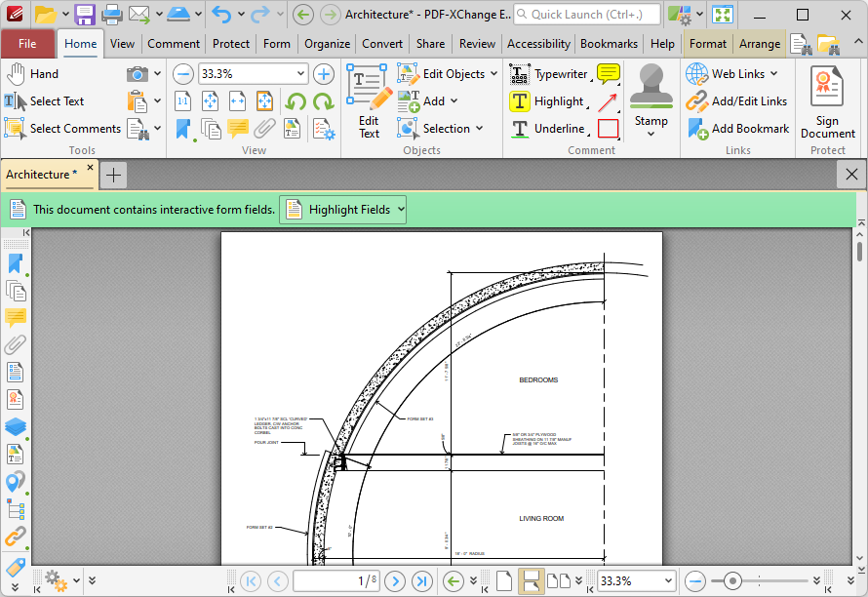The image size is (868, 597).
Task: Select the red rectangle drawing tool
Action: point(608,129)
